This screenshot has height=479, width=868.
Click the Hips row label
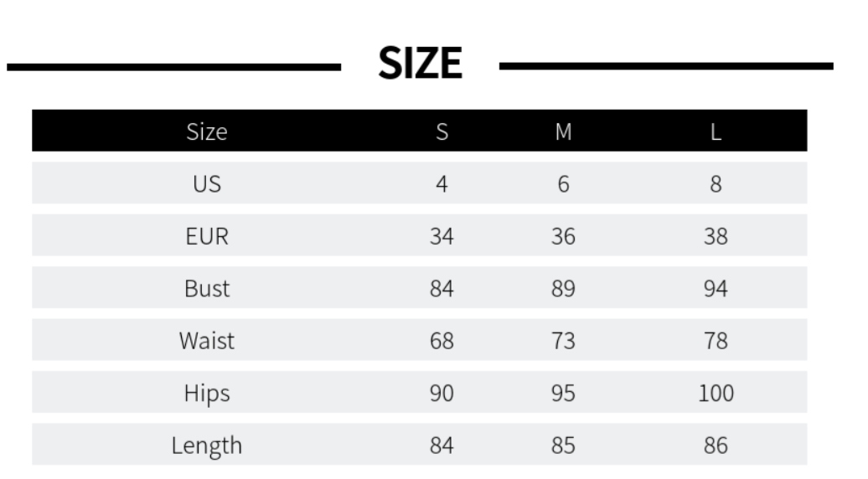coord(207,393)
